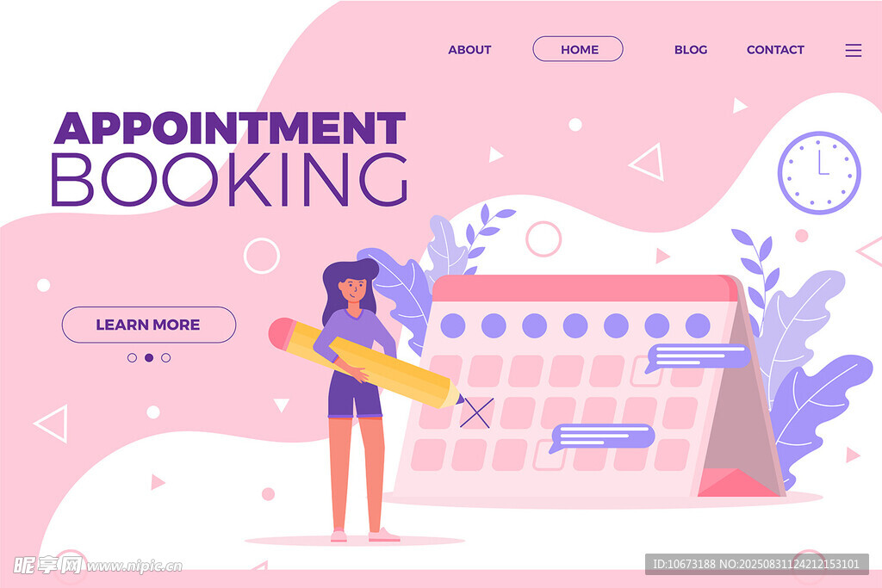Viewport: 882px width, 588px height.
Task: Click the upper speech bubble on calendar
Action: click(698, 357)
